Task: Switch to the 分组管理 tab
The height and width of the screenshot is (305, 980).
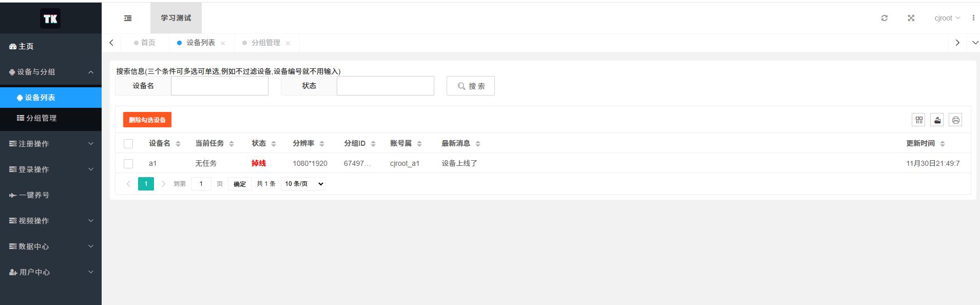Action: coord(266,43)
